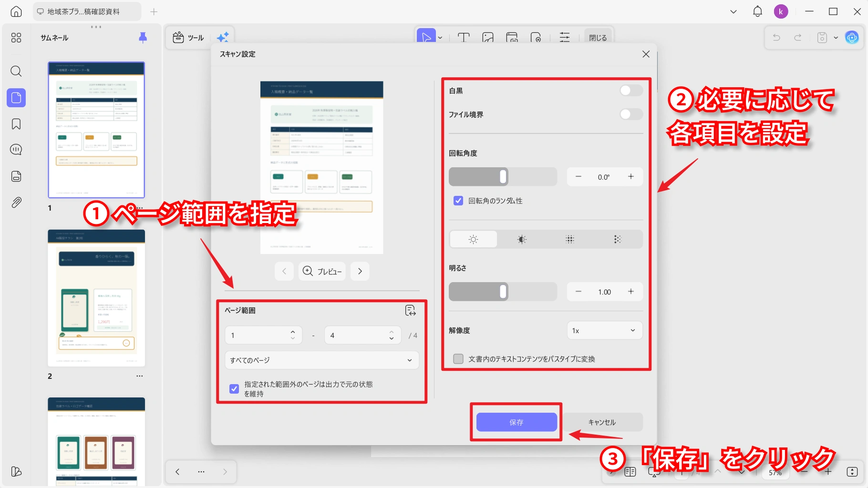Expand the selection tool dropdown arrow
The image size is (868, 488).
(440, 38)
